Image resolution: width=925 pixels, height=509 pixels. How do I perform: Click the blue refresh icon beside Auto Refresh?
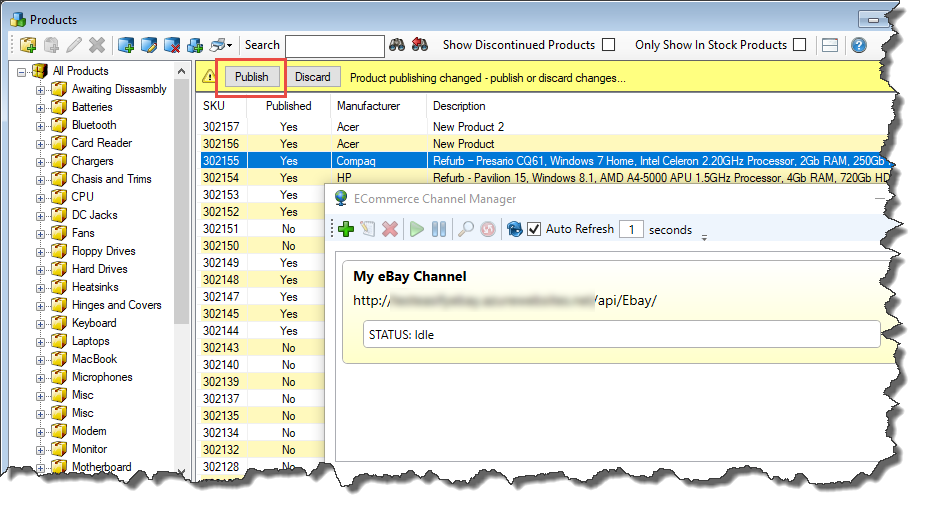tap(514, 229)
